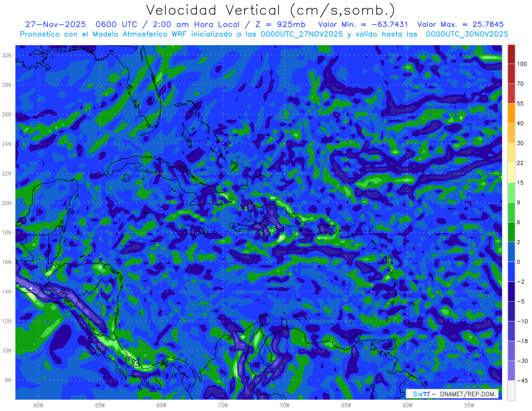
Task: Click legend value 22
Action: coord(520,163)
